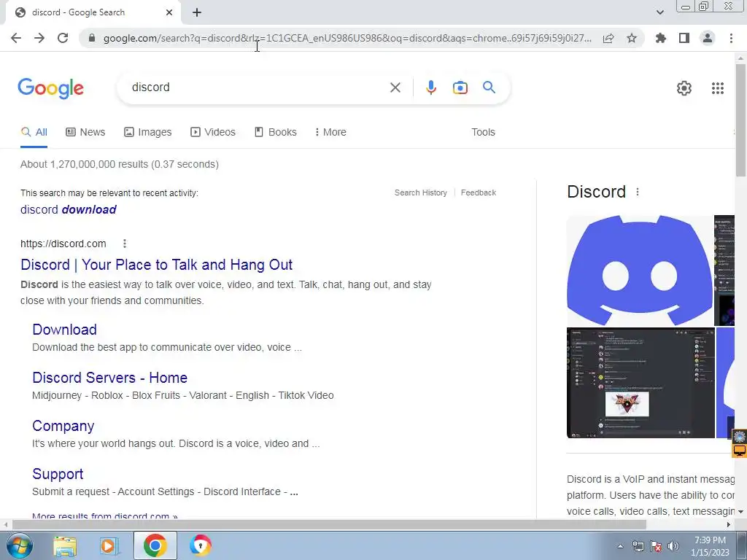Image resolution: width=747 pixels, height=560 pixels.
Task: Open the Support sitelink
Action: (x=58, y=474)
